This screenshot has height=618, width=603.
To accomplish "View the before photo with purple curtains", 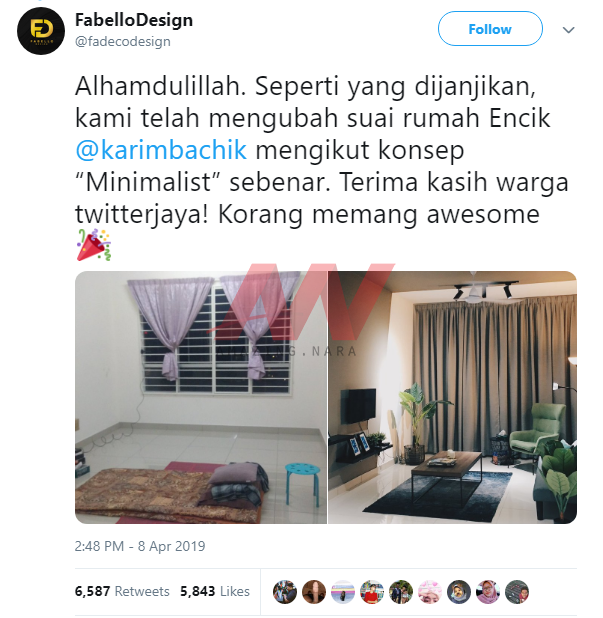I will pyautogui.click(x=201, y=397).
